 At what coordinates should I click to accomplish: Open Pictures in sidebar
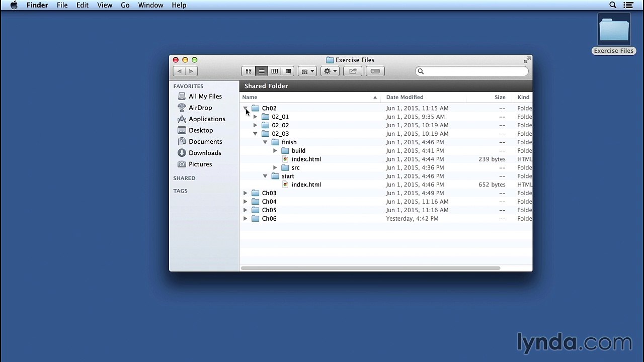(200, 164)
